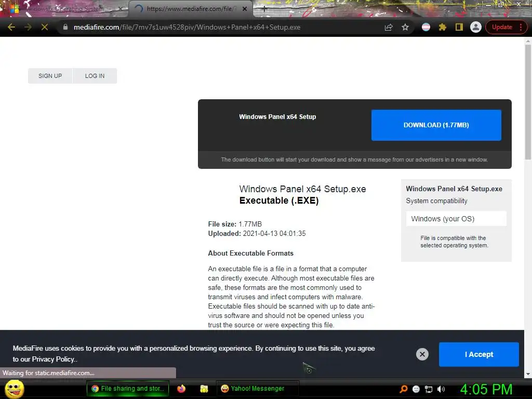532x399 pixels.
Task: Click the File size: 1.77MB text
Action: pyautogui.click(x=235, y=224)
